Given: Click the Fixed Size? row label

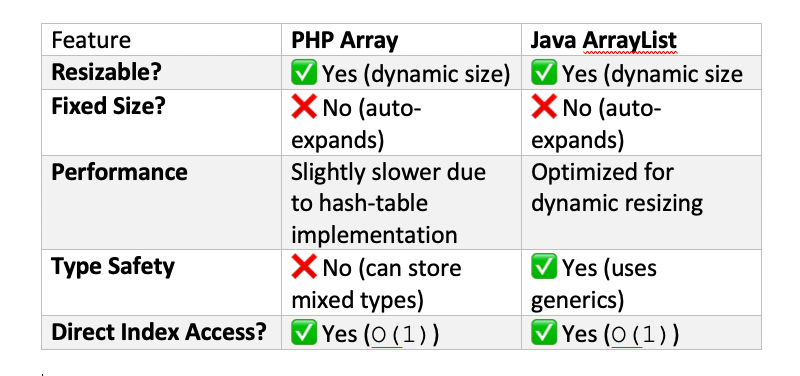Looking at the screenshot, I should 108,107.
